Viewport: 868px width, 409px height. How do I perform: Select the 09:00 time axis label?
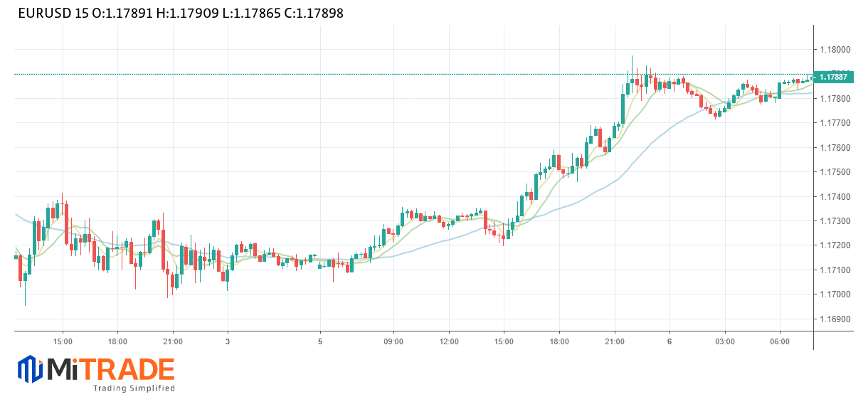pyautogui.click(x=393, y=342)
